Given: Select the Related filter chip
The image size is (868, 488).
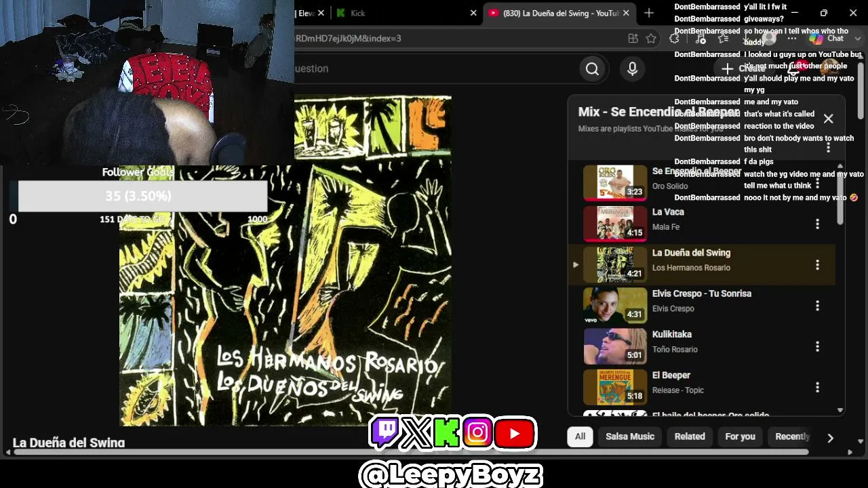Looking at the screenshot, I should tap(690, 436).
